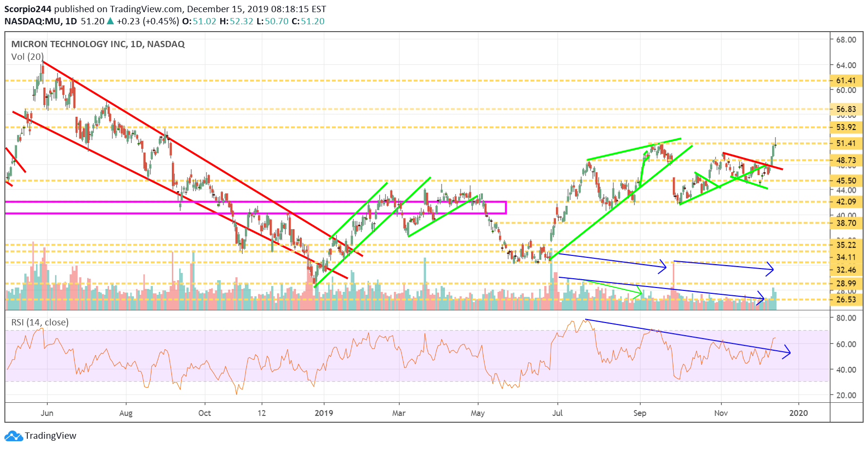Click the H:52.32 high price value

tap(237, 21)
